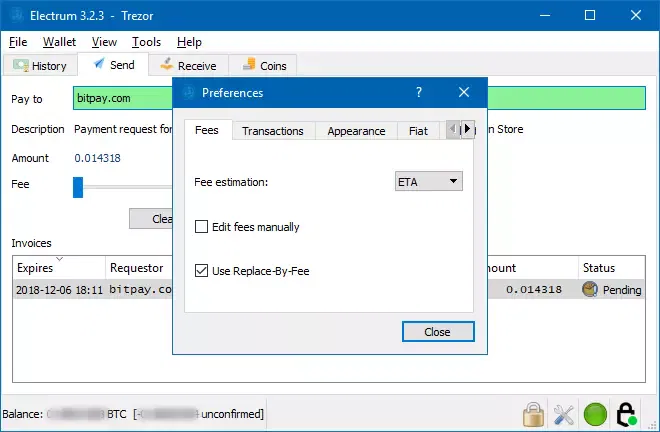Switch to the Transactions preferences tab
Screen dimensions: 660x432
[x=273, y=131]
